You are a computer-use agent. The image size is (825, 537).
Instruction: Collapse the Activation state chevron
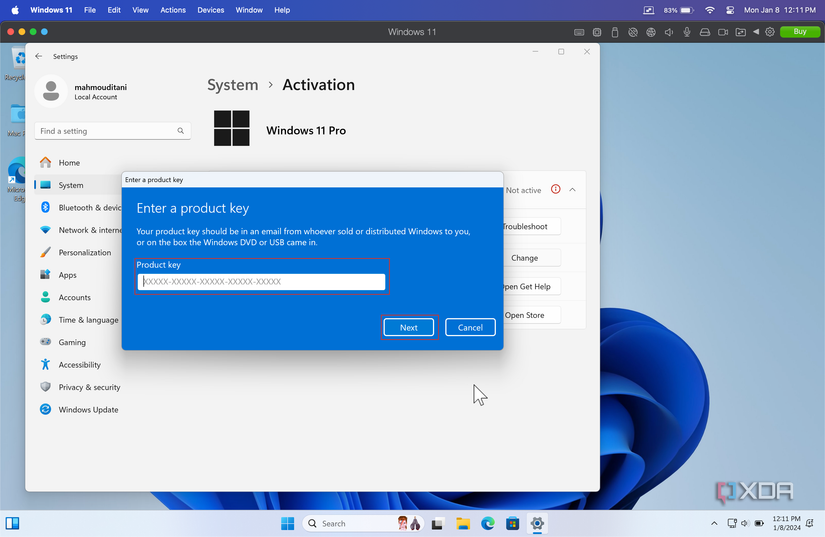(572, 190)
